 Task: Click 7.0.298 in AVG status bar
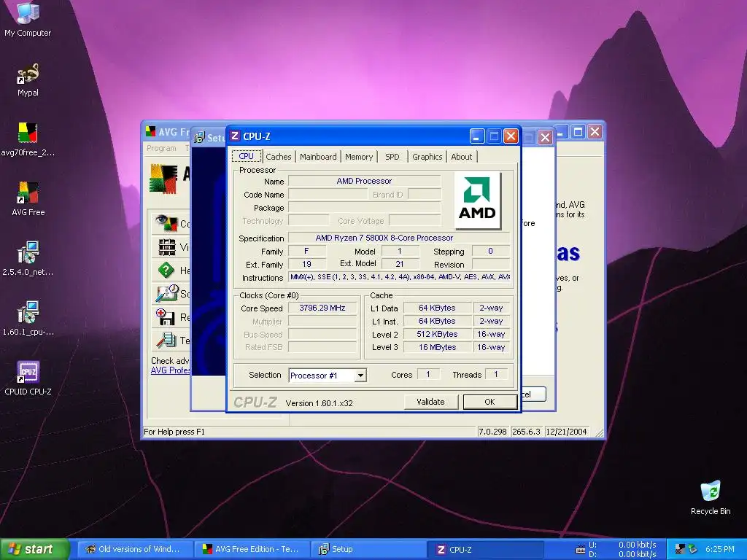coord(492,432)
